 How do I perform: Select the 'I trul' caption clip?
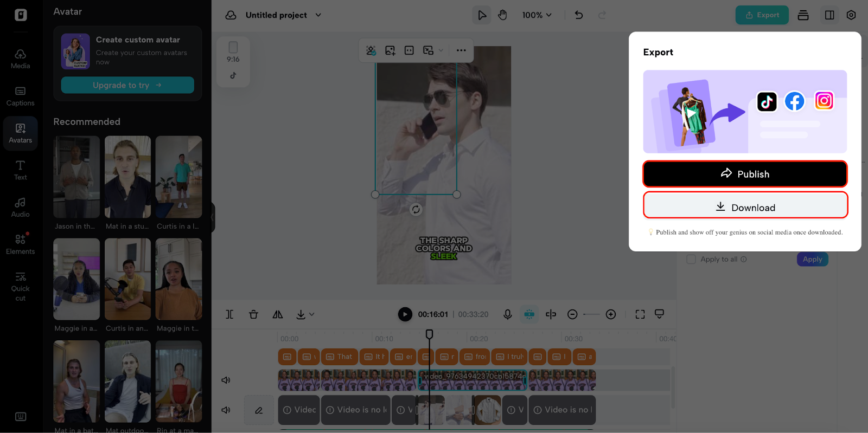point(509,357)
